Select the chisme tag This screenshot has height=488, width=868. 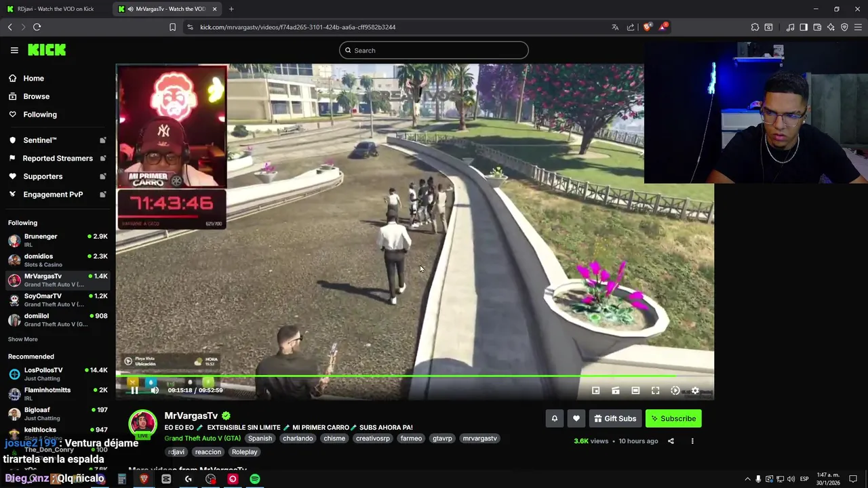tap(334, 439)
